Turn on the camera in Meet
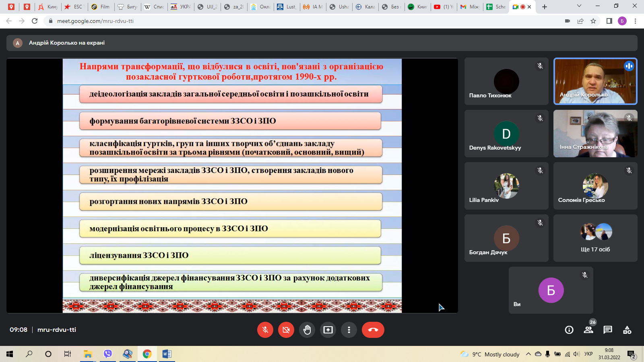 click(286, 330)
